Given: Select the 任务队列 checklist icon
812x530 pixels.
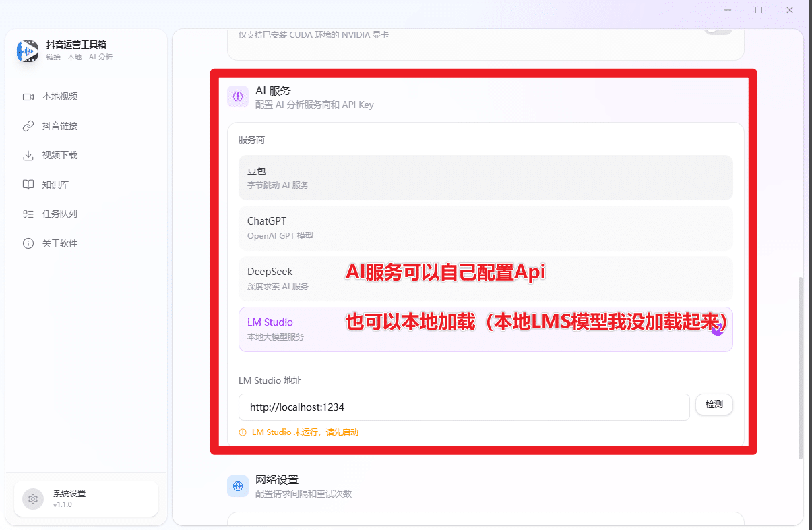Looking at the screenshot, I should tap(28, 214).
